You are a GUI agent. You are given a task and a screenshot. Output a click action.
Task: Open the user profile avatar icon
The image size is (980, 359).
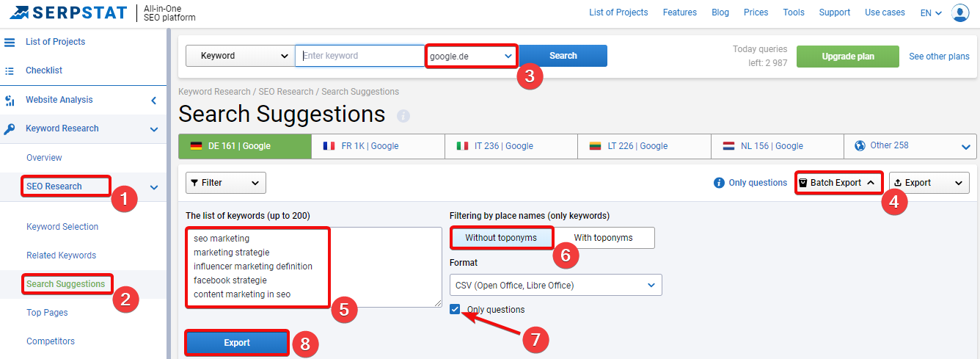pos(960,12)
